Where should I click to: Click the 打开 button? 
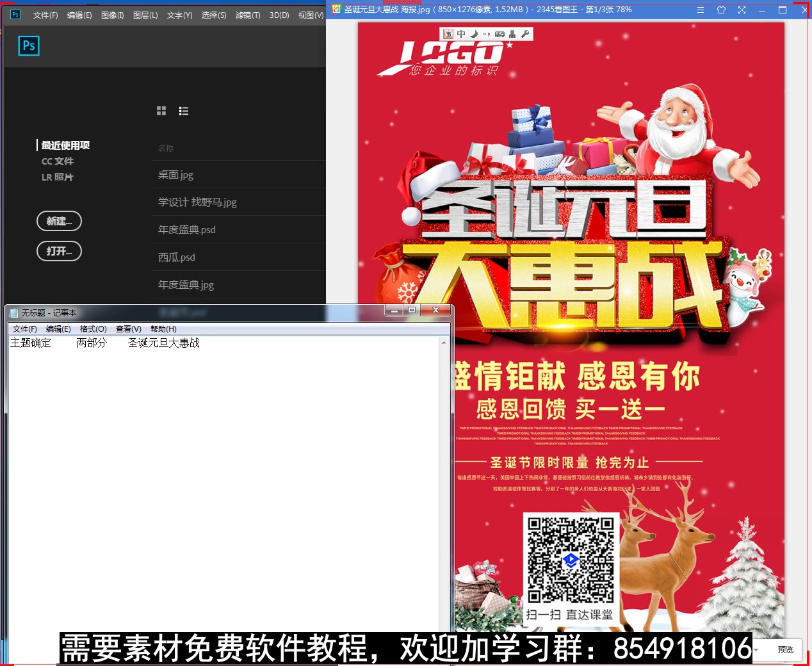pyautogui.click(x=59, y=251)
